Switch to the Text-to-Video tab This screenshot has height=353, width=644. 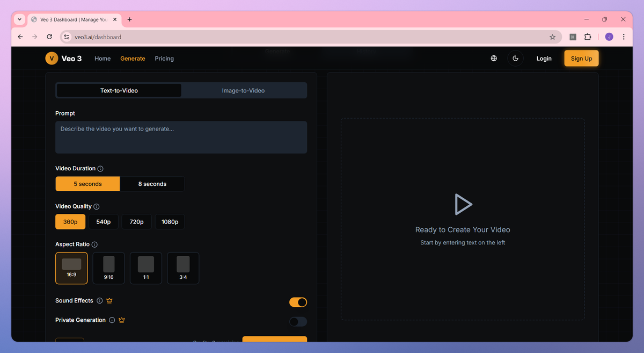coord(119,91)
